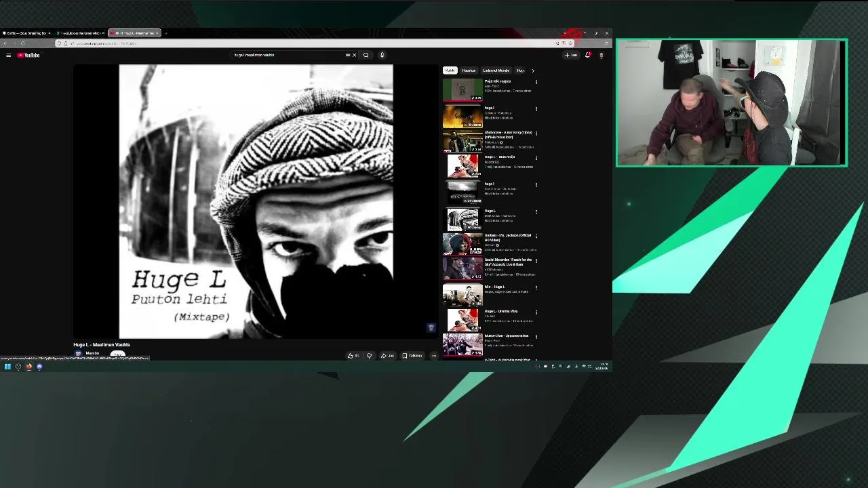The height and width of the screenshot is (488, 868).
Task: Click the Jaa share button
Action: tap(387, 356)
